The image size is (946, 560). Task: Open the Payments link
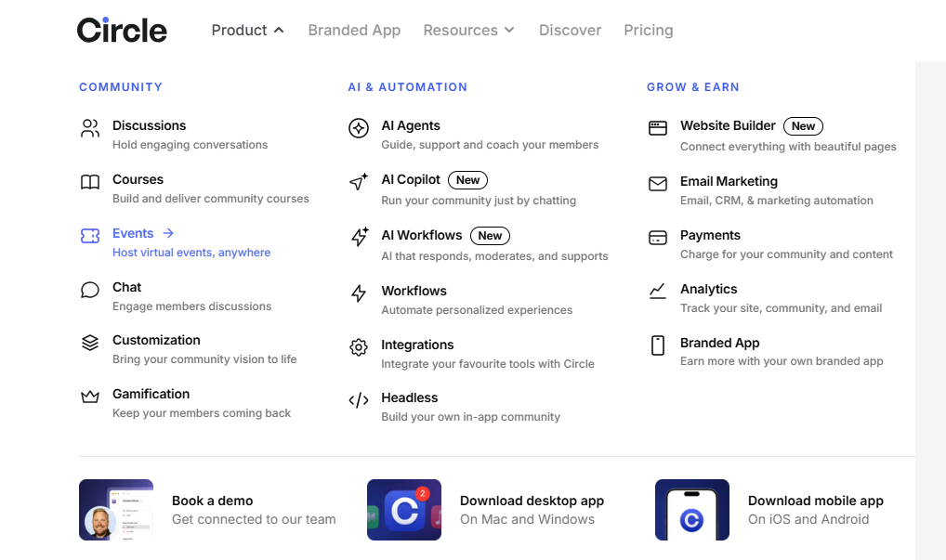710,235
